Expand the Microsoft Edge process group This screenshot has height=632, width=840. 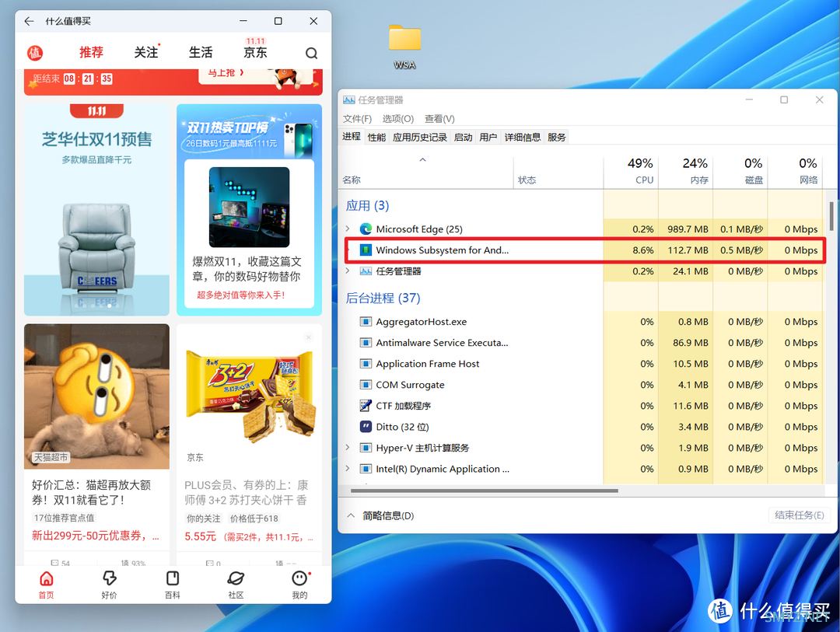pos(348,229)
